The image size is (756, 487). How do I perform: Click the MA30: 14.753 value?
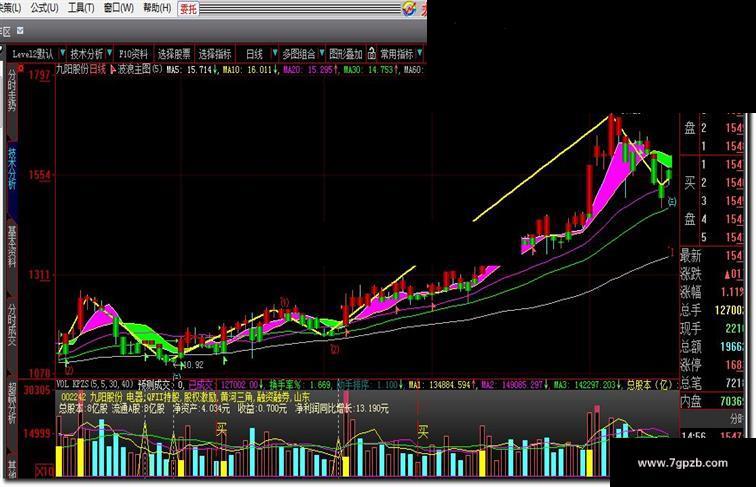[x=371, y=69]
